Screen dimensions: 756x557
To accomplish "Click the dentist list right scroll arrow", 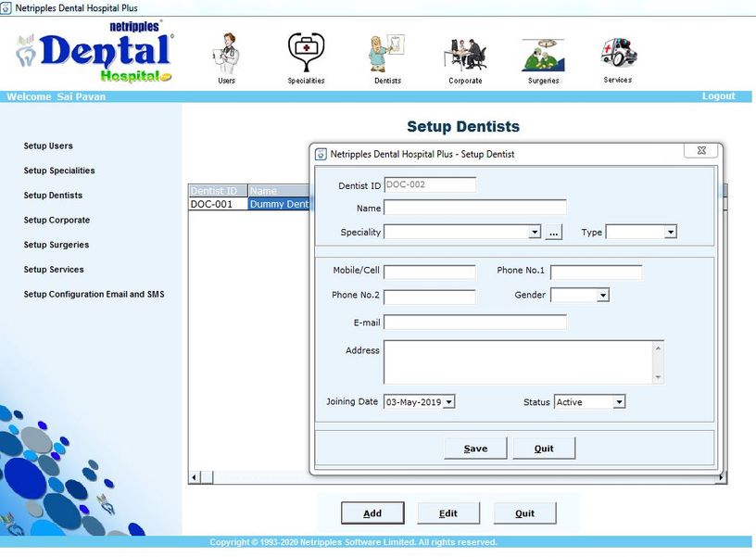I will pos(722,477).
